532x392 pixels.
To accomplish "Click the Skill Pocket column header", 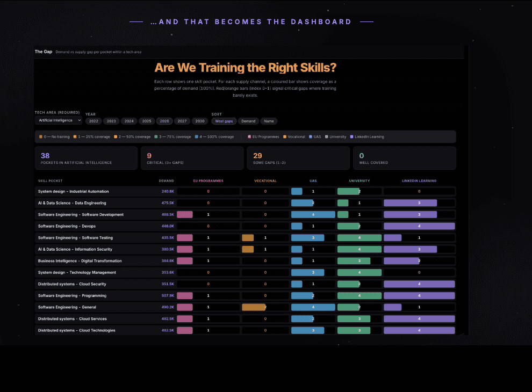I will [x=50, y=181].
